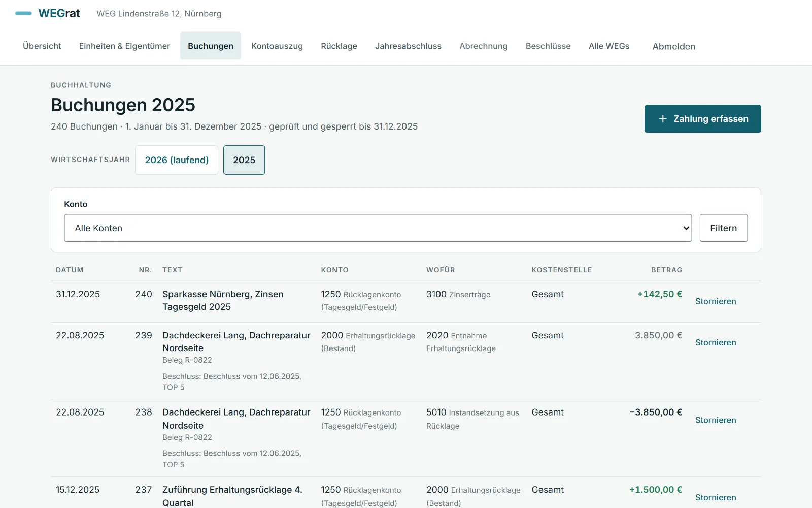Image resolution: width=812 pixels, height=508 pixels.
Task: Show Alle WEGs
Action: pyautogui.click(x=609, y=46)
